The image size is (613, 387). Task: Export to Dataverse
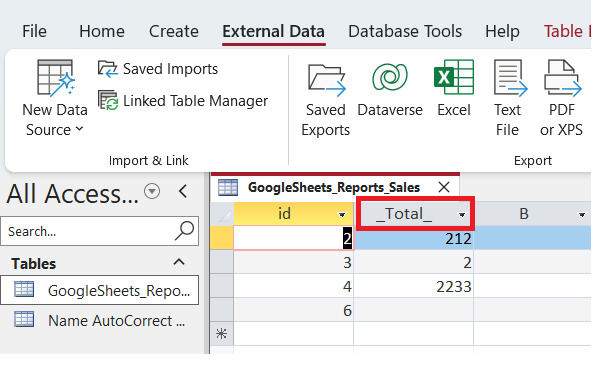tap(390, 89)
